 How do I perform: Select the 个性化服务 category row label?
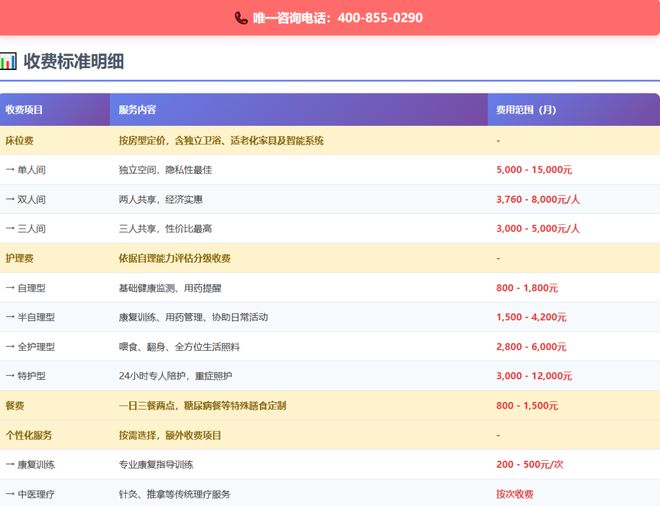pyautogui.click(x=29, y=435)
